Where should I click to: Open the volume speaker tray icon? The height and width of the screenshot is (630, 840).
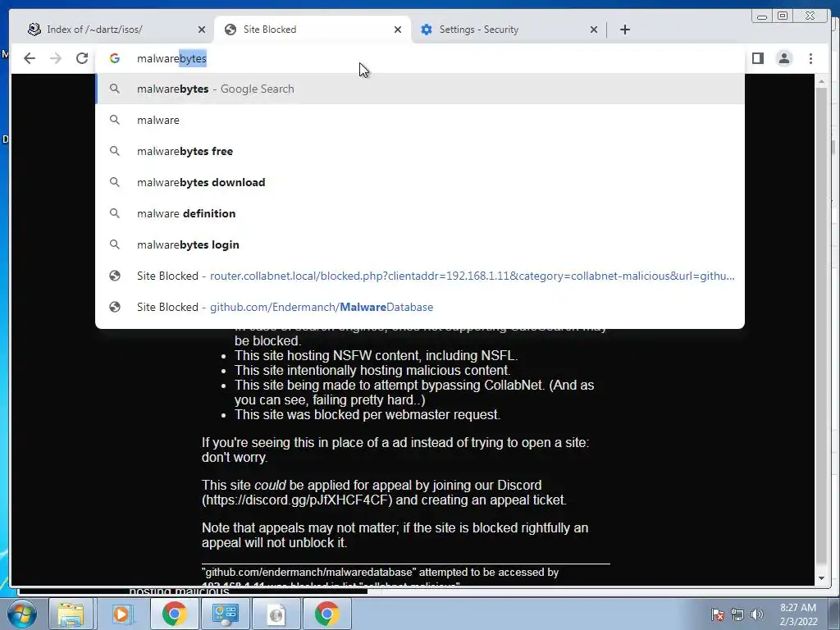click(x=757, y=614)
